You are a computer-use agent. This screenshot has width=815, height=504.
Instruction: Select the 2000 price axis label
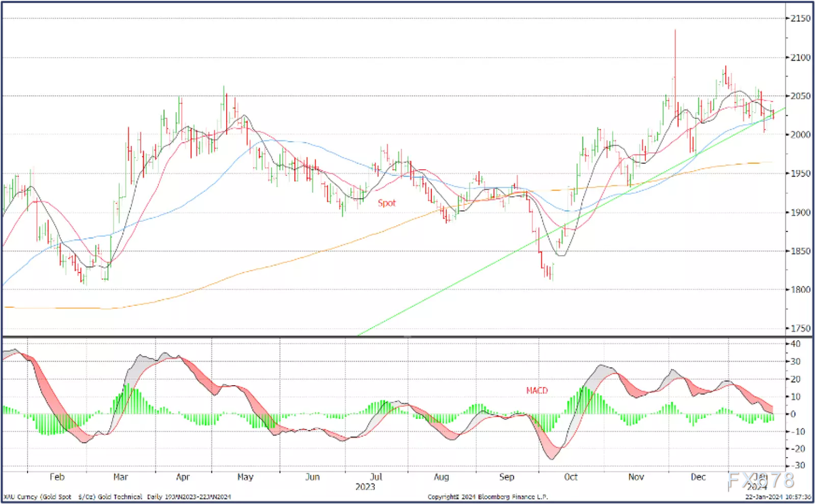pos(795,135)
